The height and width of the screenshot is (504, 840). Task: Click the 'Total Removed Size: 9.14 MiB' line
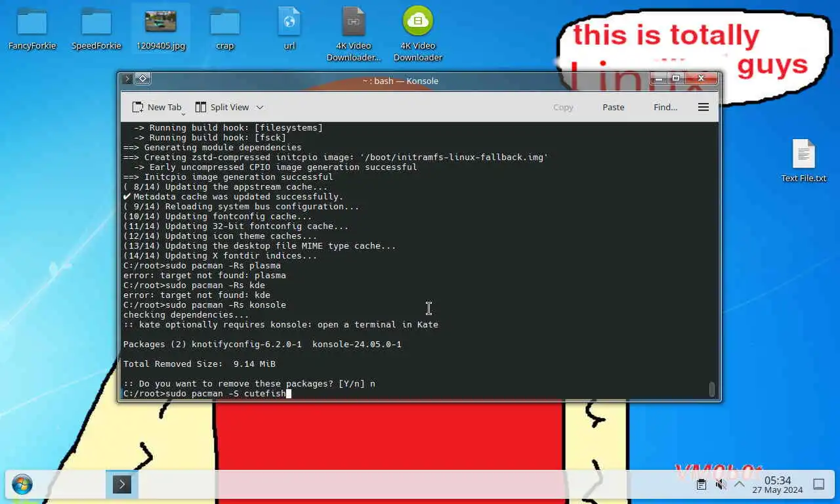(x=199, y=364)
